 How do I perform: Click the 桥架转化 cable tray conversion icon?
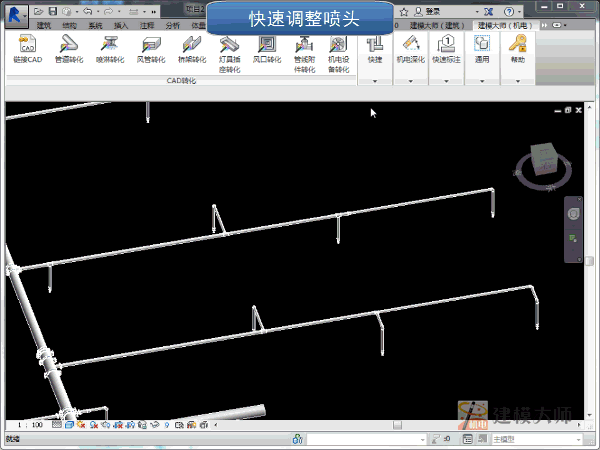tap(192, 44)
